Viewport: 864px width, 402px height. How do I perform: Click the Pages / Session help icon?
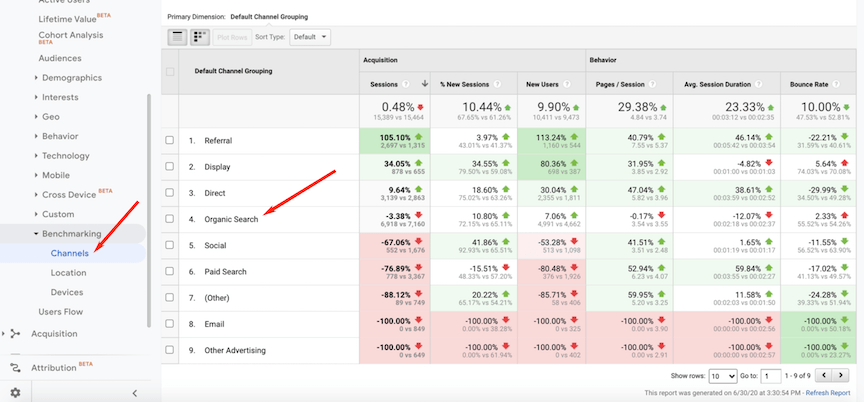click(652, 84)
